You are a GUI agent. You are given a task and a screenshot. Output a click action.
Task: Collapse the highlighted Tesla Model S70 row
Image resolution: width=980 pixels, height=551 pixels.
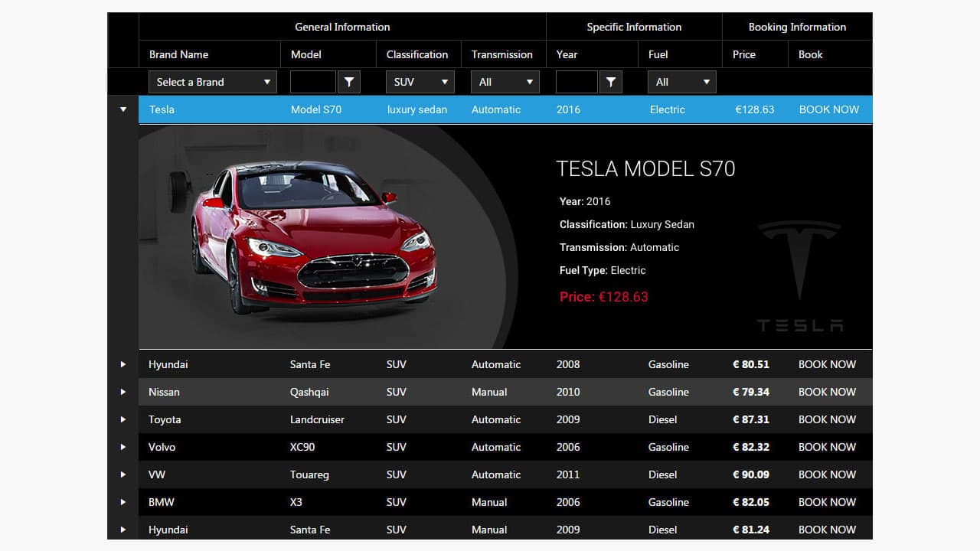(x=123, y=109)
